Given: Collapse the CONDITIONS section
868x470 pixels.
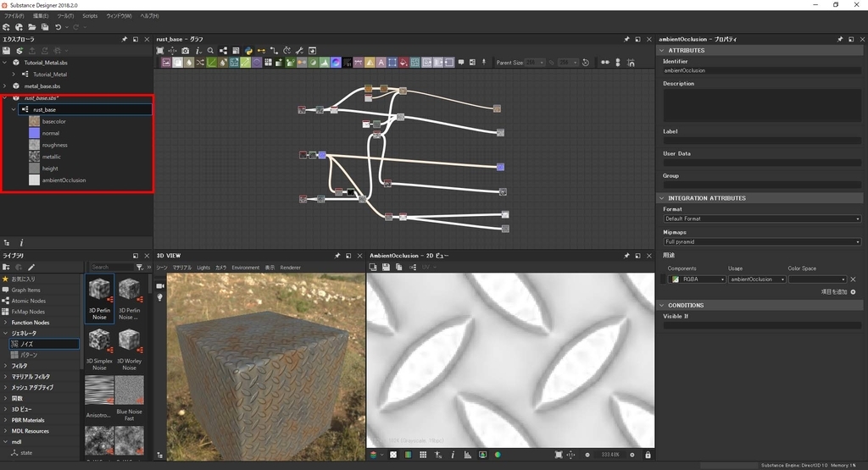Looking at the screenshot, I should [x=661, y=305].
